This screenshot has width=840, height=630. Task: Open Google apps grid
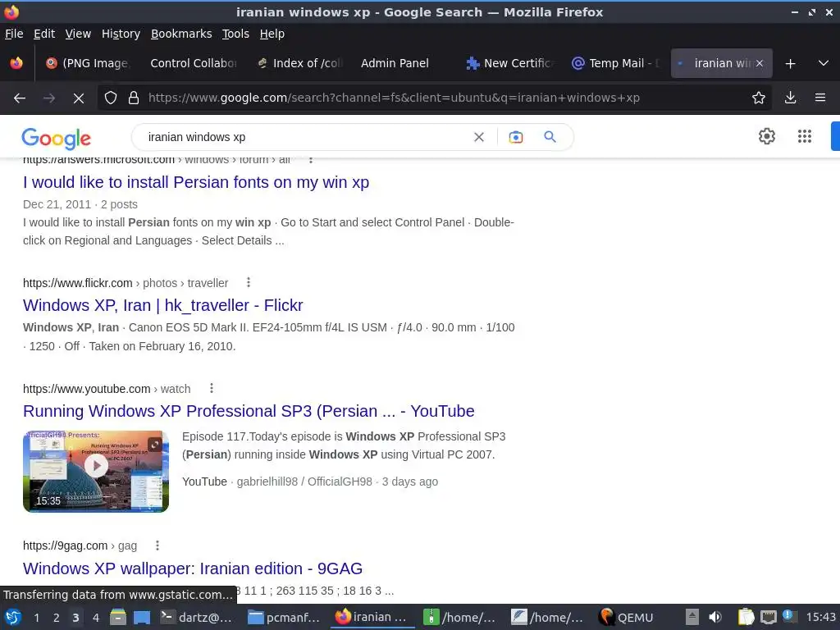[x=805, y=136]
